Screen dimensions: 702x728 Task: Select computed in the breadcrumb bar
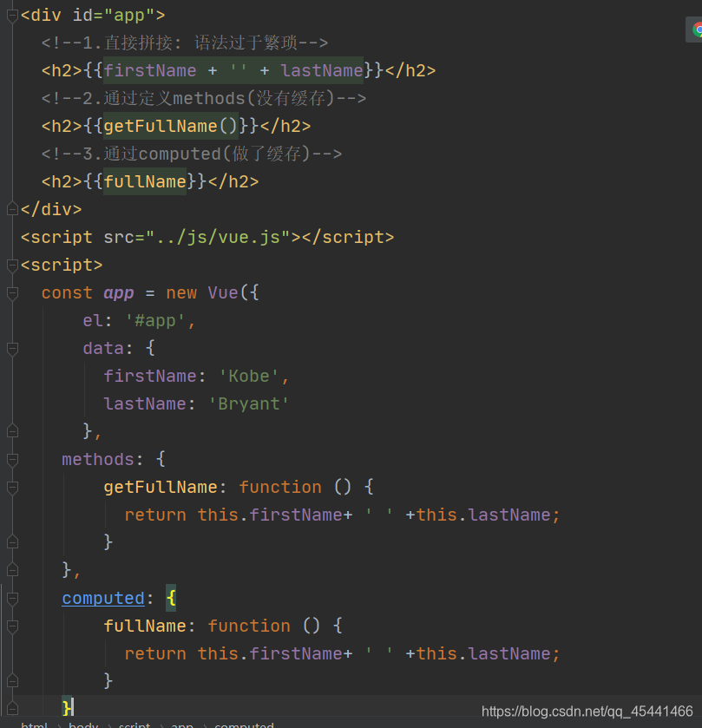tap(244, 725)
